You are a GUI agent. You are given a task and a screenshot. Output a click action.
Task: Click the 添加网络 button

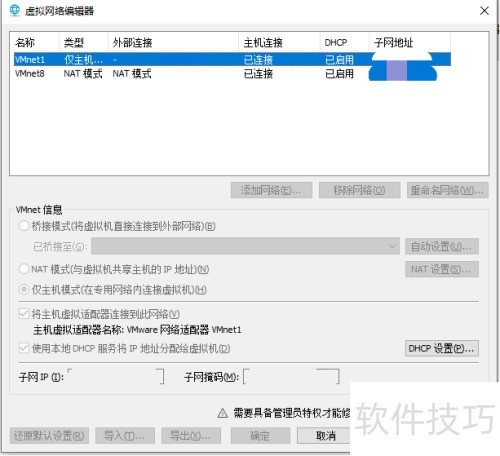click(x=271, y=190)
